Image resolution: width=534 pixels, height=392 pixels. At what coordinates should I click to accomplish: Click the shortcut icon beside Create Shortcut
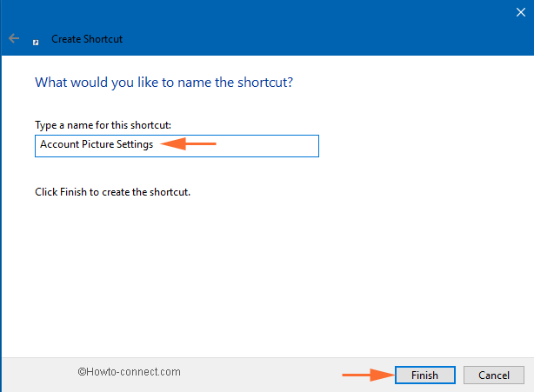pos(36,43)
